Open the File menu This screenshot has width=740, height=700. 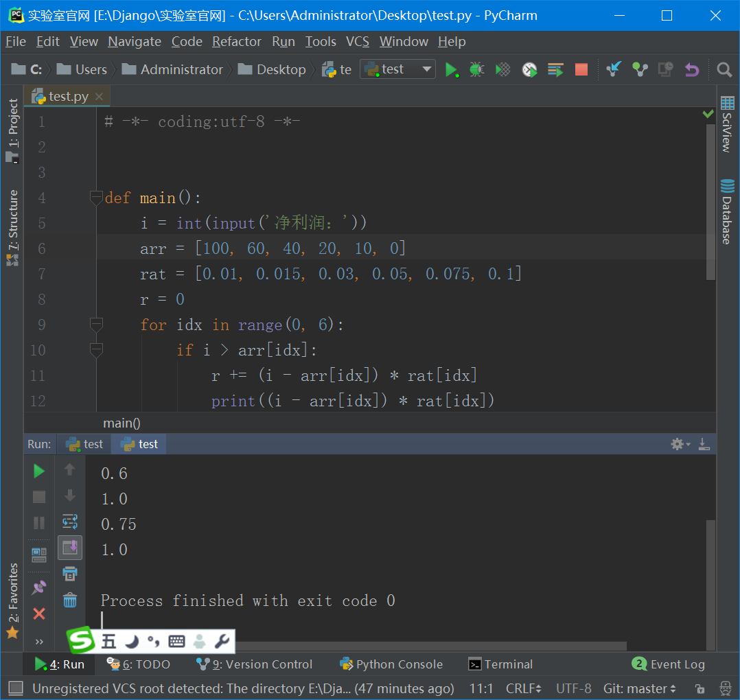pyautogui.click(x=16, y=41)
